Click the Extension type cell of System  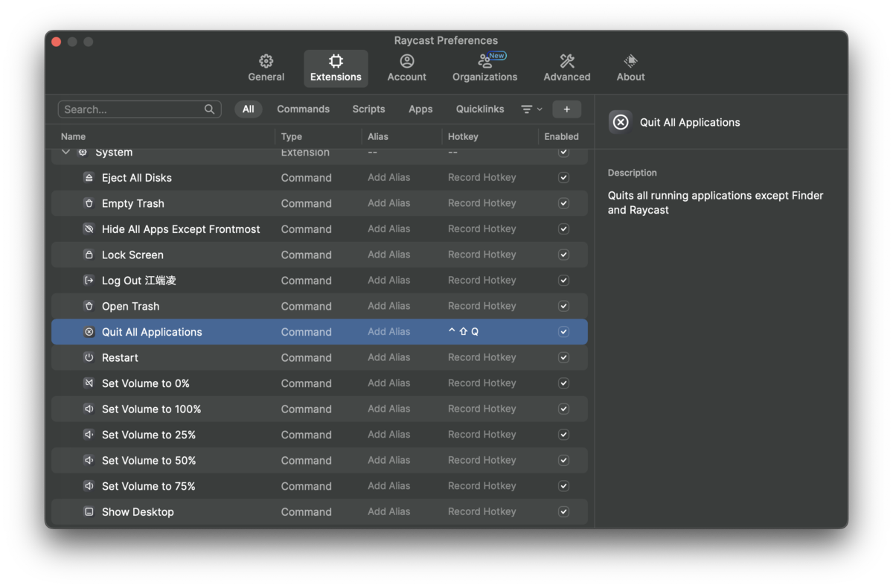tap(305, 153)
